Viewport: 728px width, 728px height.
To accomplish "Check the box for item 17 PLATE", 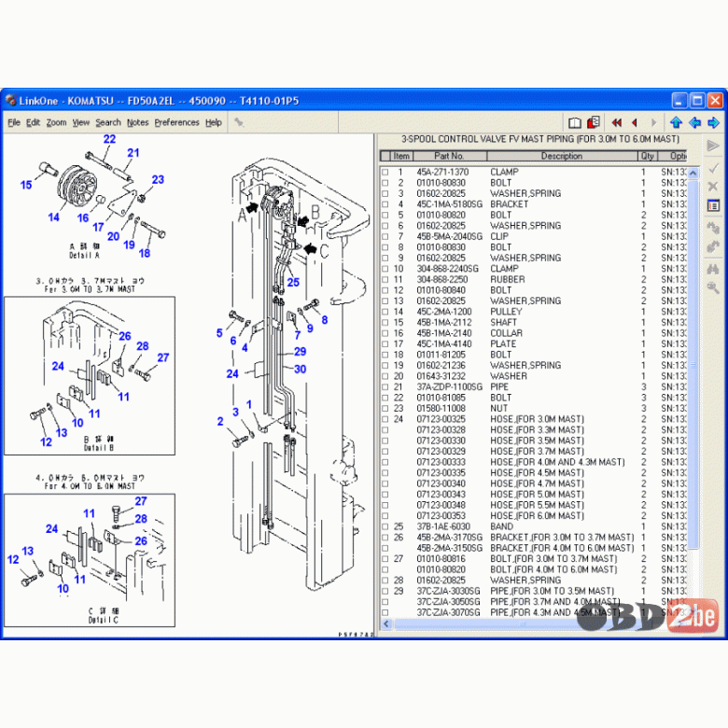I will (385, 344).
